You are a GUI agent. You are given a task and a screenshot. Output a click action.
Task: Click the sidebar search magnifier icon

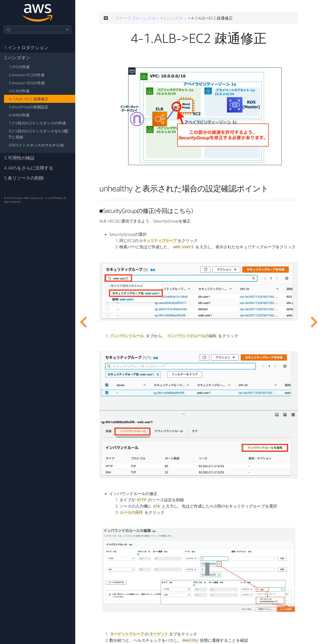tap(9, 30)
